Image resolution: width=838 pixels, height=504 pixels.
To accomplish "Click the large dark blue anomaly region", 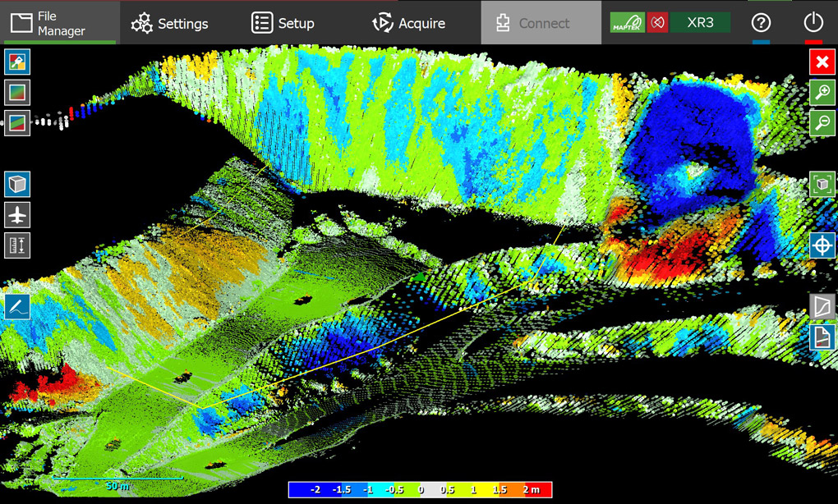I will pyautogui.click(x=689, y=144).
